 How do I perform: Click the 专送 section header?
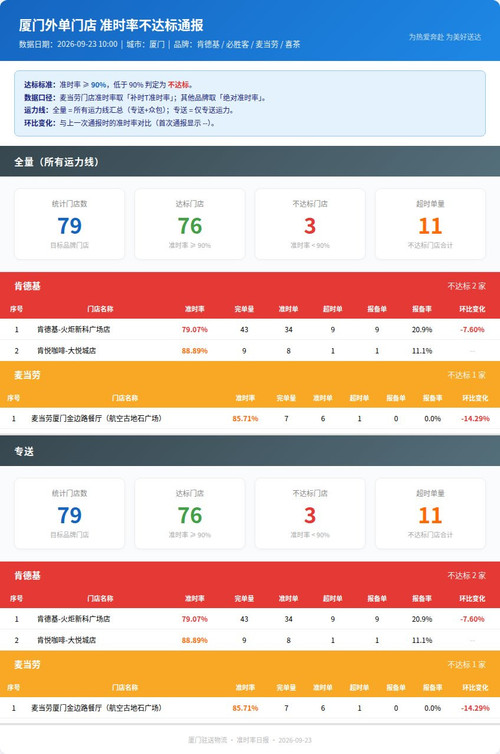[250, 451]
